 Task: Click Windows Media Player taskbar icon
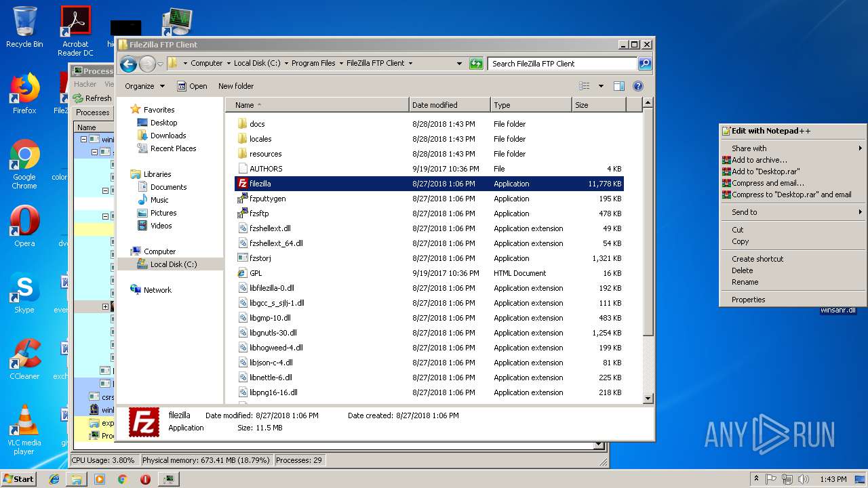(x=100, y=479)
